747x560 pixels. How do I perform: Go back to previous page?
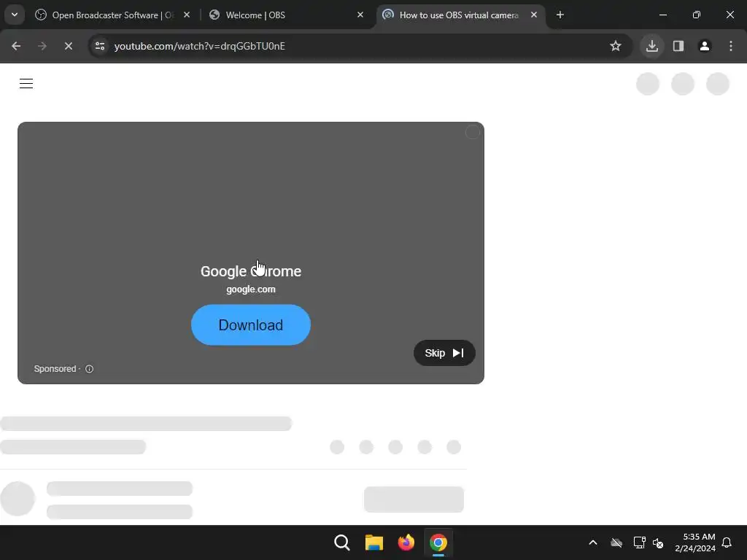(x=16, y=46)
